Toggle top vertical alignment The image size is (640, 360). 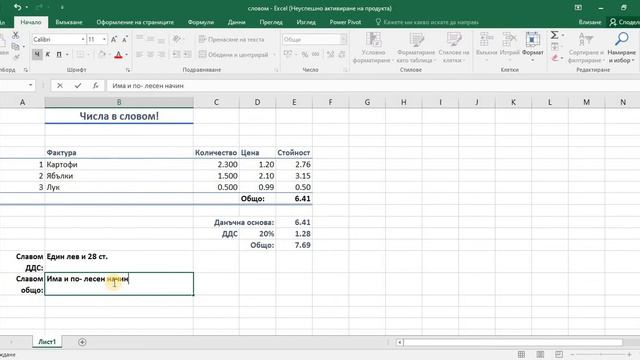click(x=140, y=39)
